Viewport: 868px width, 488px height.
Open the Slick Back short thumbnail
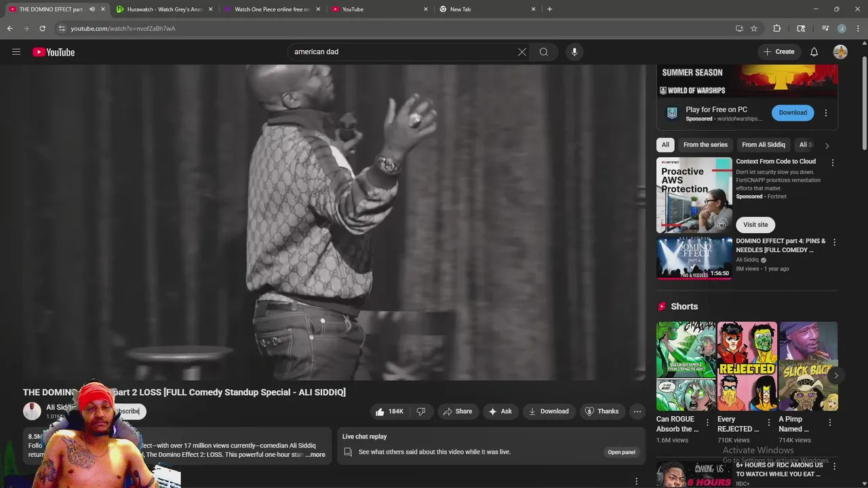tap(808, 367)
